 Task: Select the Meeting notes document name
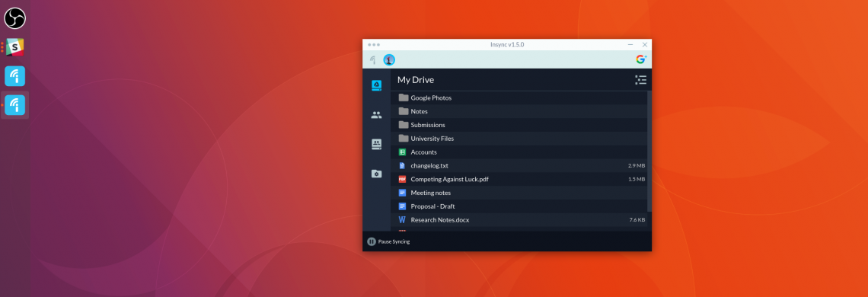431,193
